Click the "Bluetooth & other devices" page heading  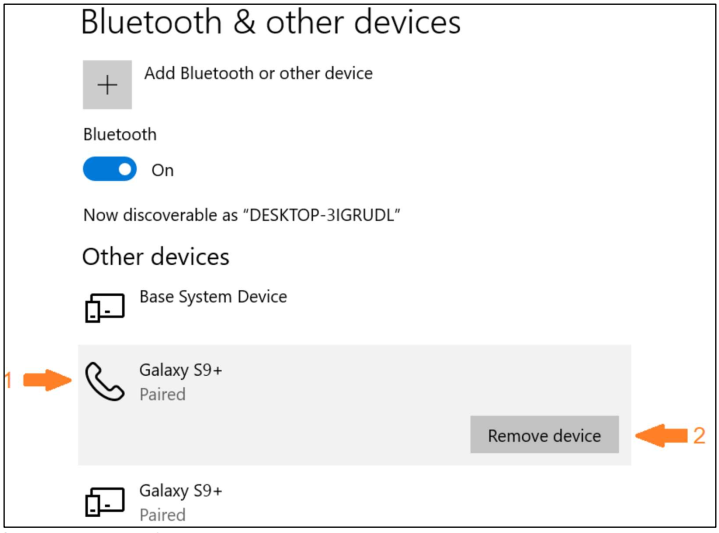tap(271, 22)
